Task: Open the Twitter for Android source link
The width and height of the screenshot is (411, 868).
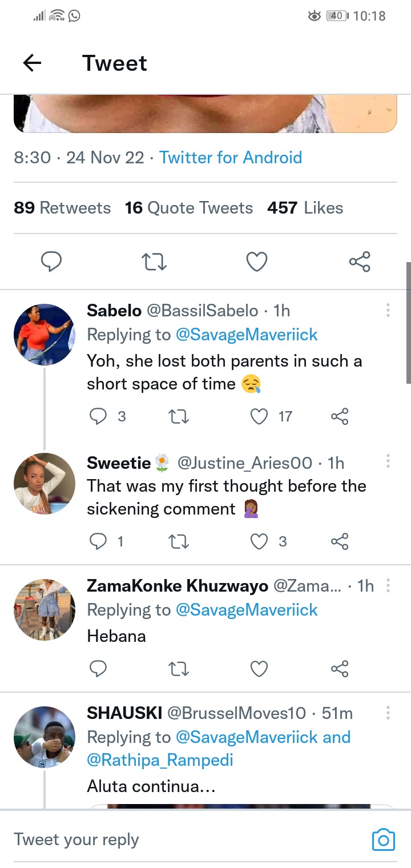Action: 231,158
